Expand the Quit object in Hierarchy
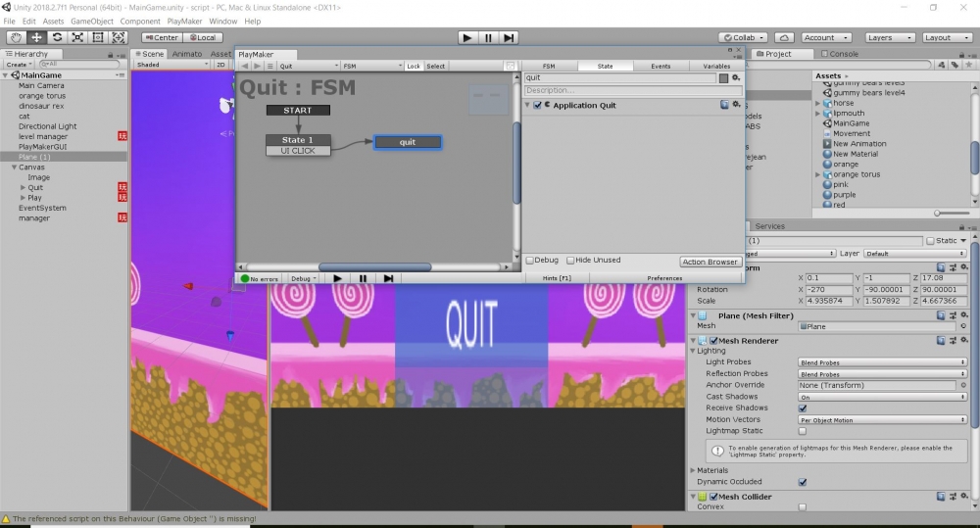980x528 pixels. [24, 187]
